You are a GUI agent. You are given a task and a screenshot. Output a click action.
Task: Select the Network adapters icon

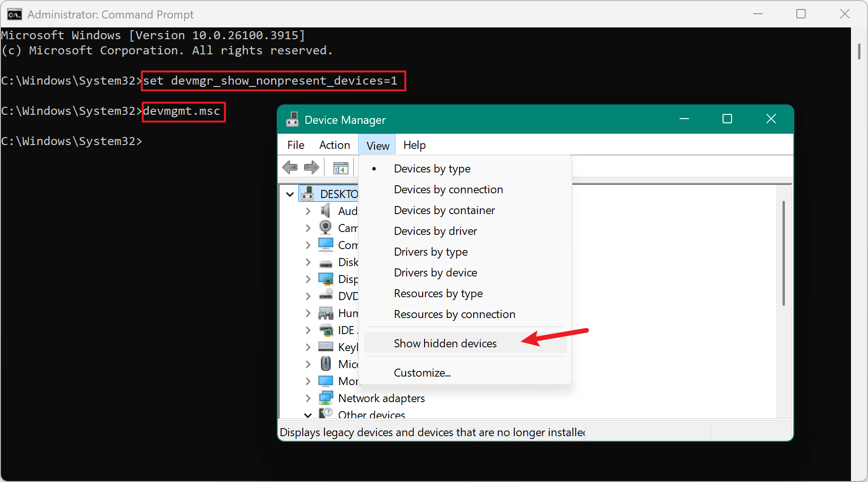coord(326,398)
